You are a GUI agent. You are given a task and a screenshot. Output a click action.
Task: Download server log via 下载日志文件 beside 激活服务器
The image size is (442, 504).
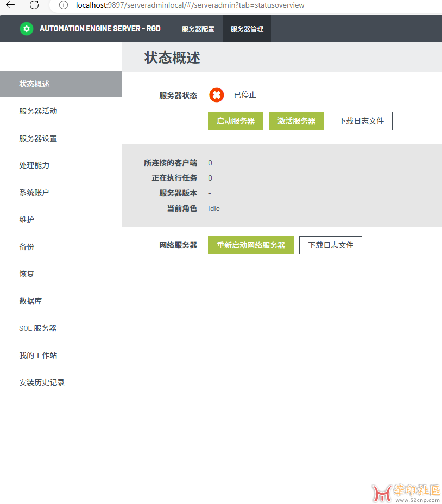tap(361, 121)
